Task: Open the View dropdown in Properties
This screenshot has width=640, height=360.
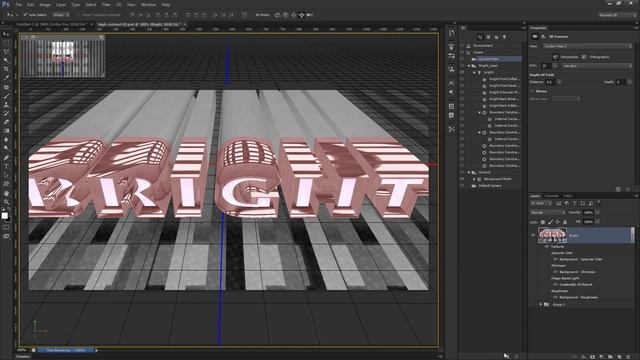Action: (x=588, y=46)
